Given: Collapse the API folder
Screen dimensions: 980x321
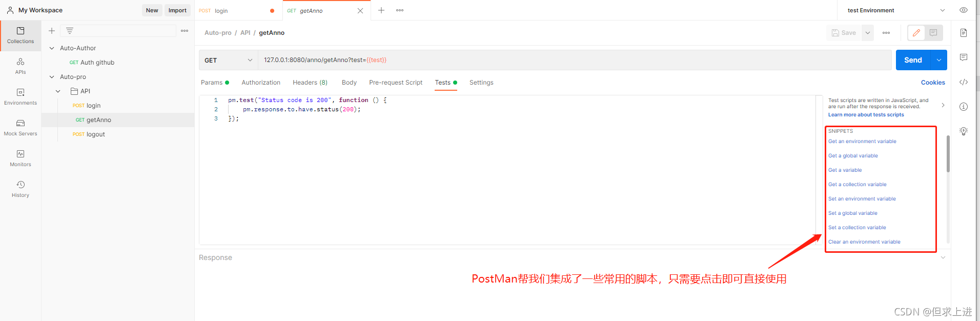Looking at the screenshot, I should (x=58, y=91).
